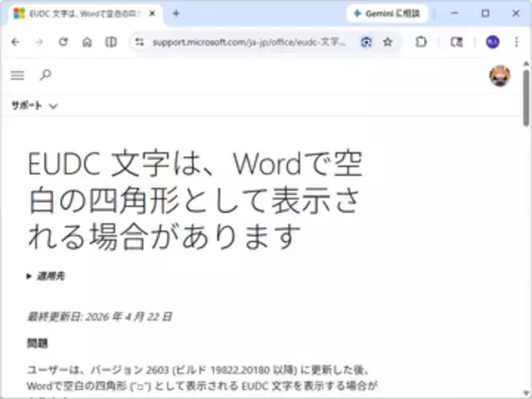Click the Gemini に相談 button

pos(387,13)
